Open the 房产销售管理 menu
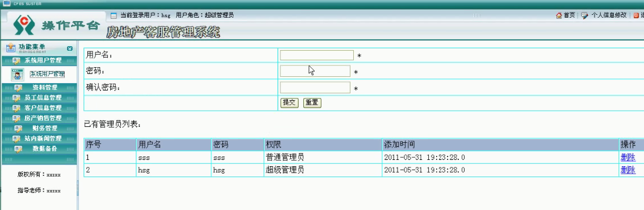 tap(39, 118)
